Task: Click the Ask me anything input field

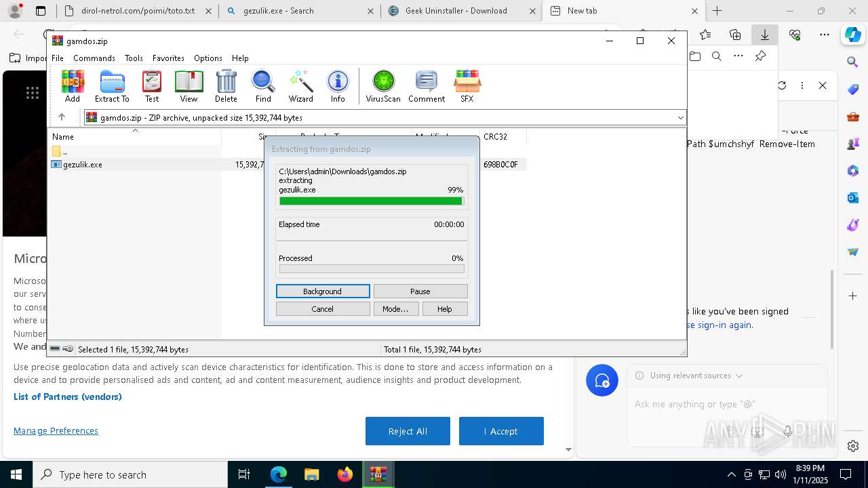Action: tap(726, 404)
